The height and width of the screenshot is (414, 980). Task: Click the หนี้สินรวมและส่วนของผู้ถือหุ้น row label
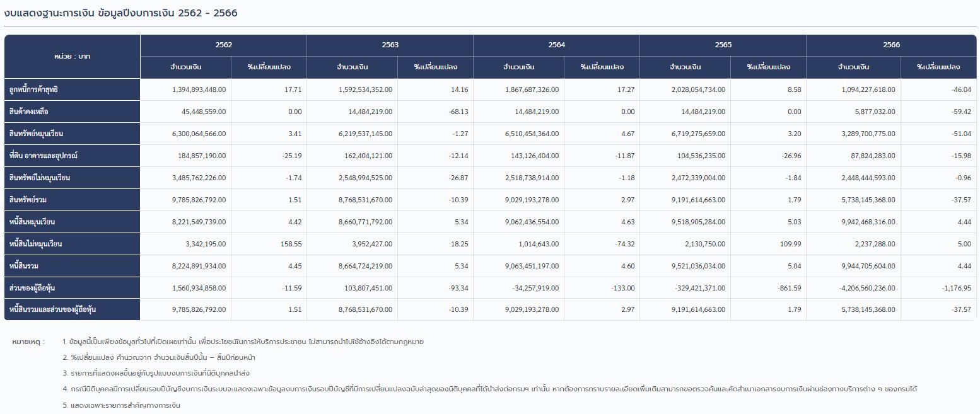coord(52,310)
